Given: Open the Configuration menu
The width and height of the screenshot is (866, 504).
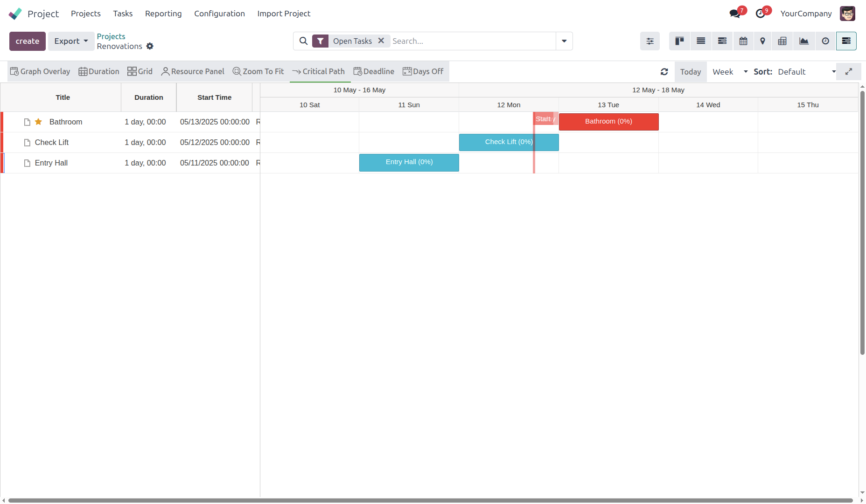Looking at the screenshot, I should (x=219, y=14).
